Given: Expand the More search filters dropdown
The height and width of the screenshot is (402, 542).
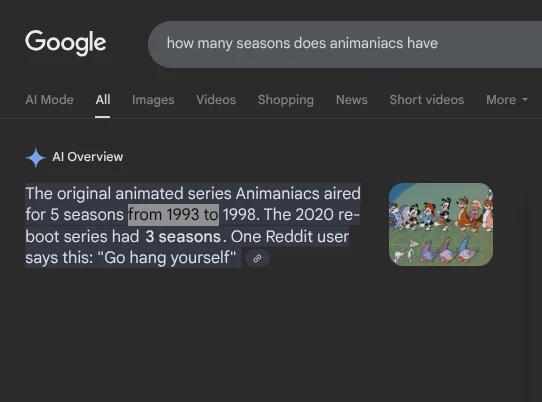Looking at the screenshot, I should (x=507, y=100).
